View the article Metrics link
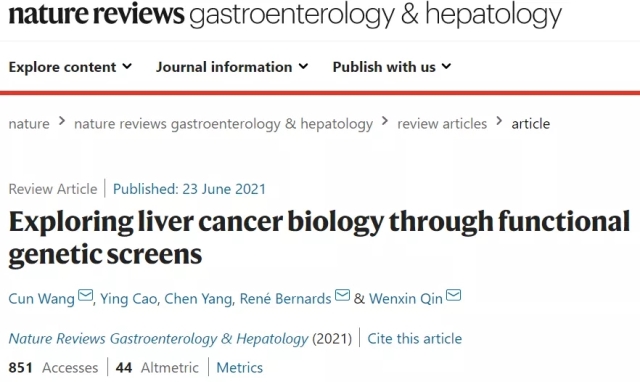This screenshot has height=382, width=640. tap(240, 367)
